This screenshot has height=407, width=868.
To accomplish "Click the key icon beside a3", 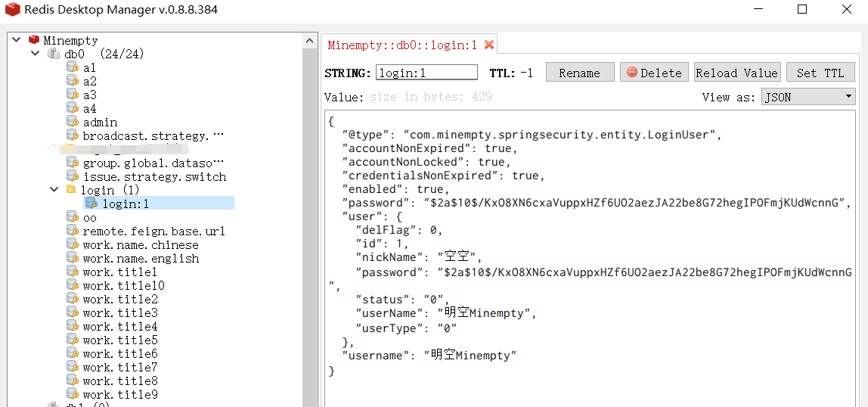I will [x=73, y=95].
